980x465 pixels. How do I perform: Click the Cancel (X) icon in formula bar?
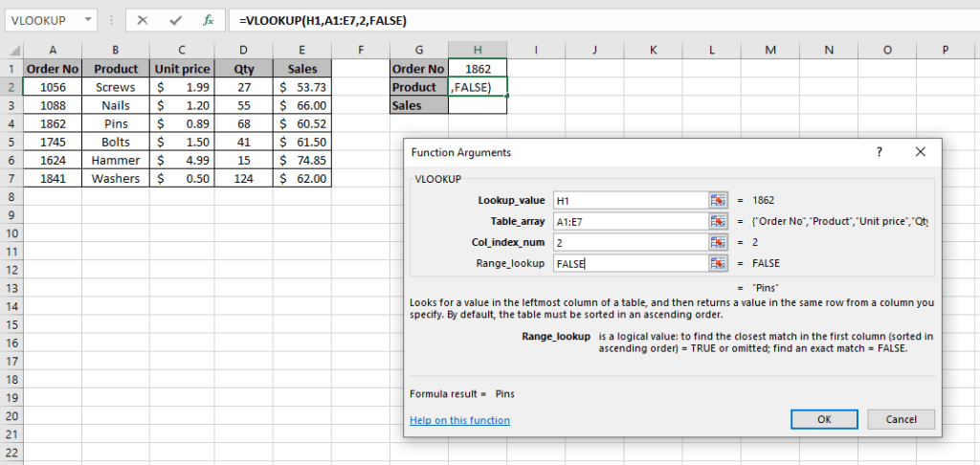143,20
